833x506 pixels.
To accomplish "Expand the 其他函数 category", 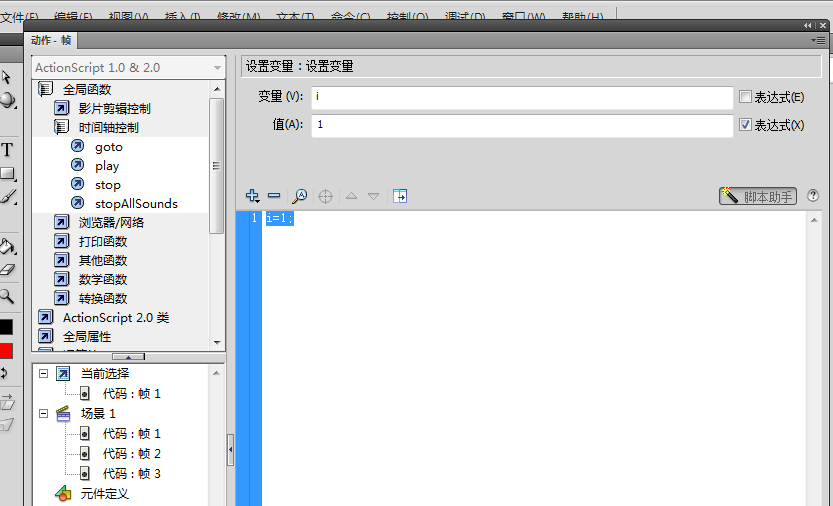I will (x=62, y=260).
